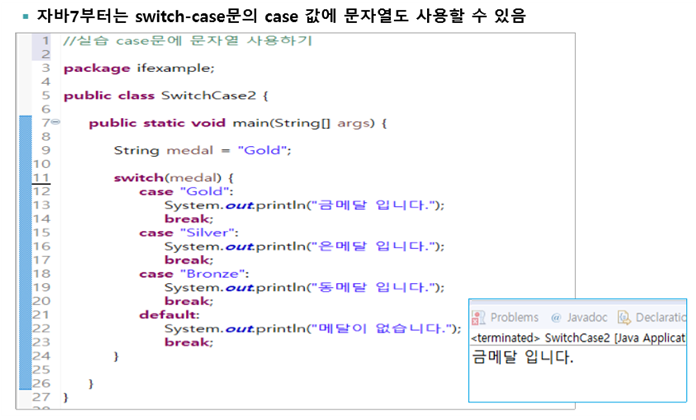The height and width of the screenshot is (420, 696).
Task: Click the package ifexample line
Action: click(139, 68)
